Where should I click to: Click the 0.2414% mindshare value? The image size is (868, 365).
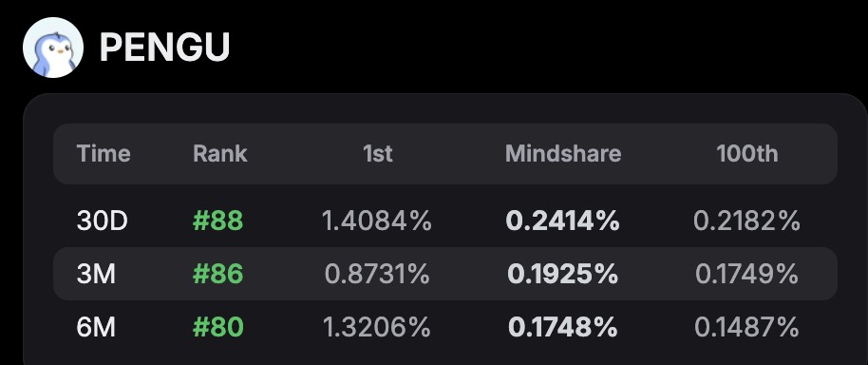[562, 221]
